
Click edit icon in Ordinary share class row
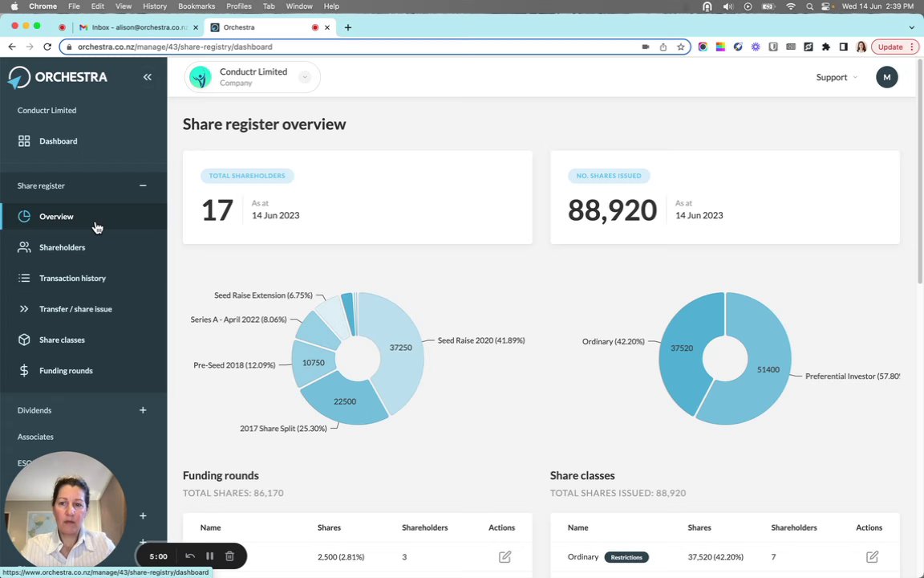(x=872, y=557)
